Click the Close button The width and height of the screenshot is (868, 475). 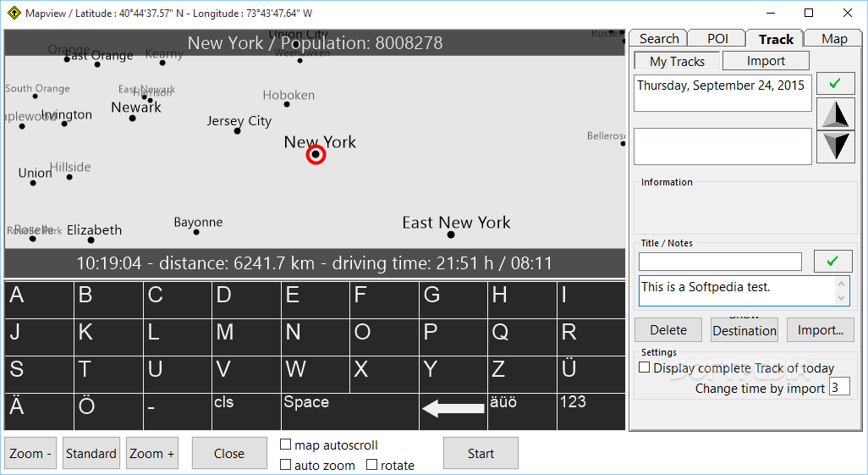tap(229, 453)
